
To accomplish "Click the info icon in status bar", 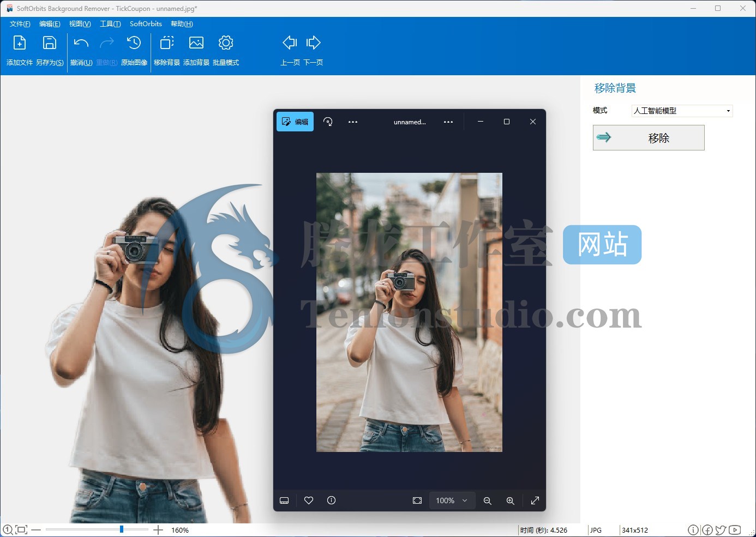I will (693, 530).
